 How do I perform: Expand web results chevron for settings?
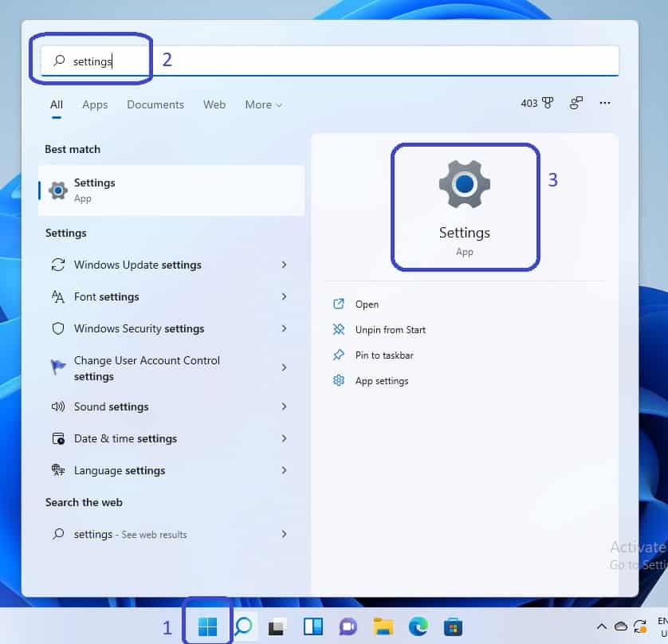click(x=284, y=534)
